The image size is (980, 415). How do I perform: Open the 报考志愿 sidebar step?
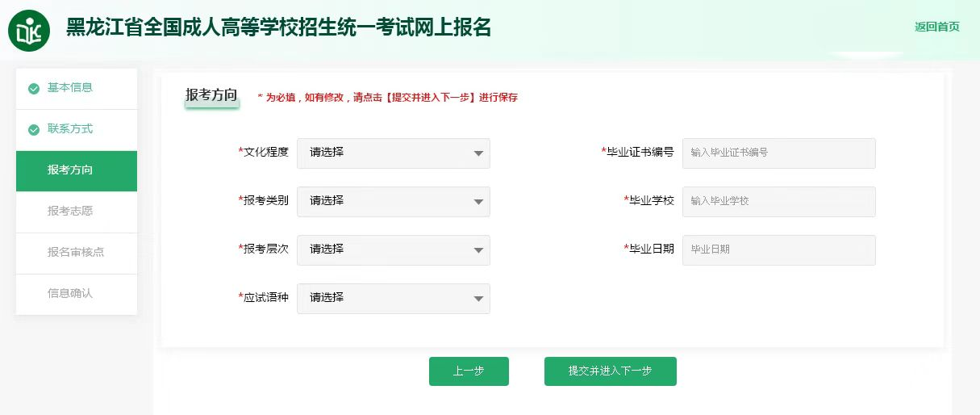[77, 212]
